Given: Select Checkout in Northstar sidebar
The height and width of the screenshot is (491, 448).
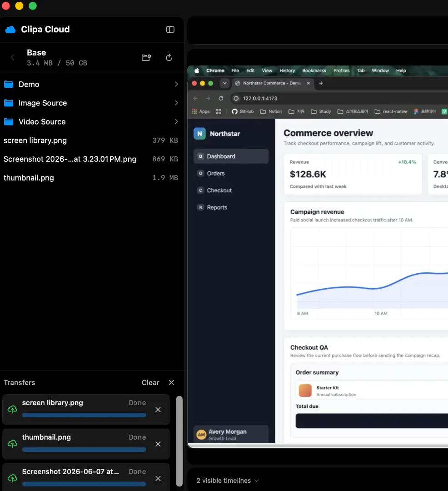Looking at the screenshot, I should pyautogui.click(x=231, y=190).
